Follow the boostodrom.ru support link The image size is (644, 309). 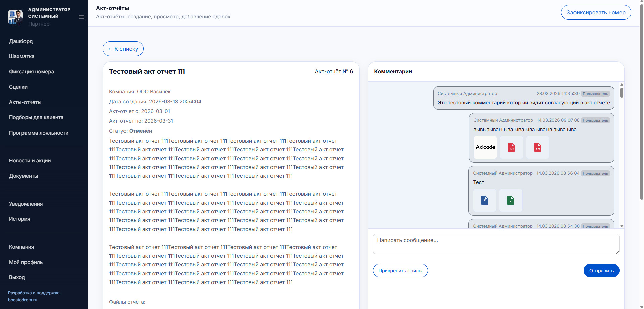[22, 300]
